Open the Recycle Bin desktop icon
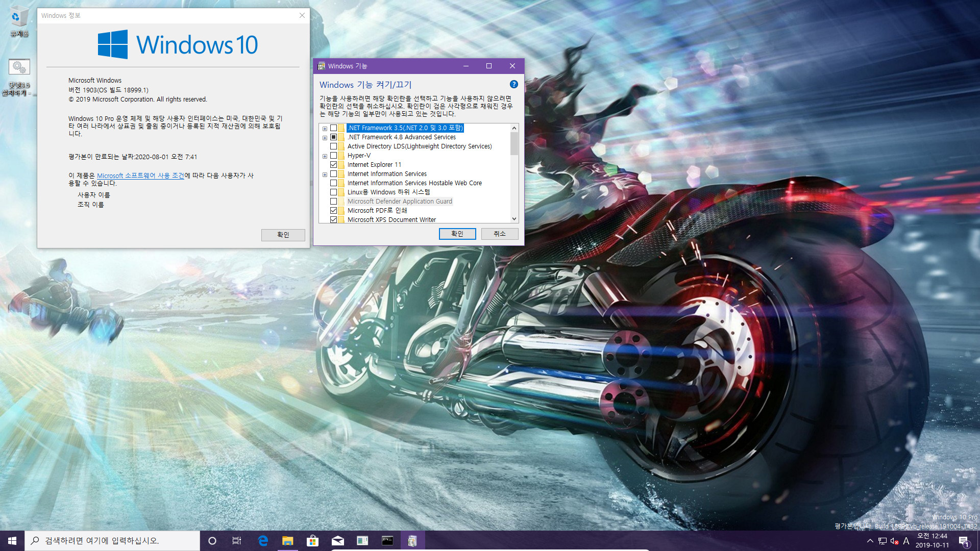 (19, 22)
